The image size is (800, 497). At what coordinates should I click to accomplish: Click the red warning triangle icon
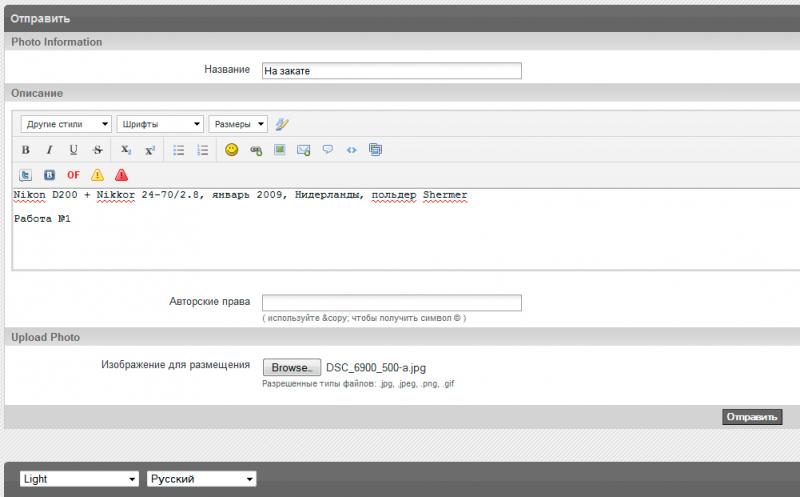(121, 175)
